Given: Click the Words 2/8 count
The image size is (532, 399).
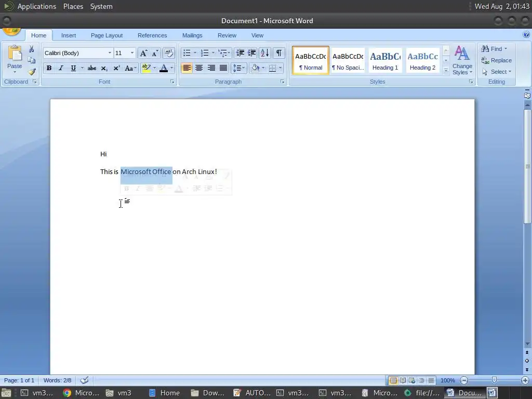Looking at the screenshot, I should [57, 380].
